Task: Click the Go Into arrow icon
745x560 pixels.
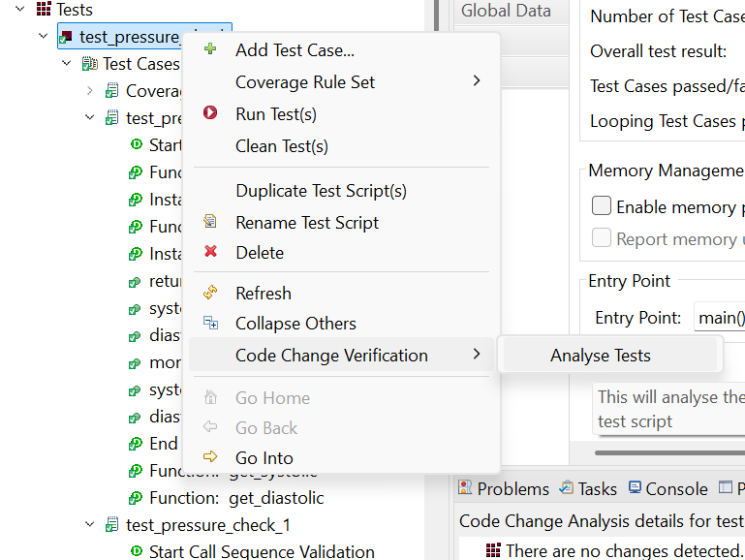Action: 210,457
